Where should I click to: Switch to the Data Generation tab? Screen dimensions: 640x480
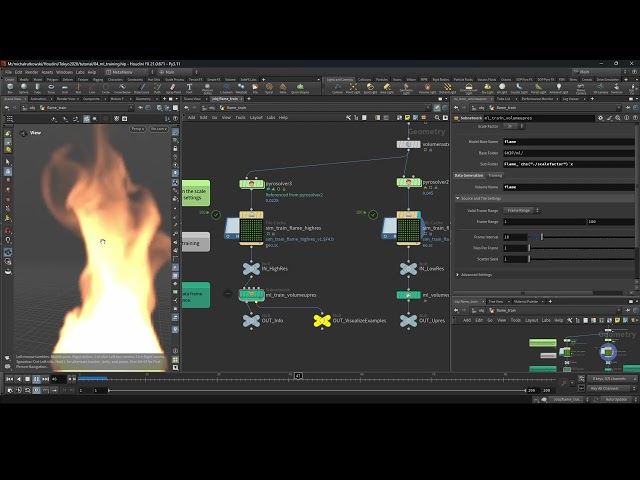(469, 176)
